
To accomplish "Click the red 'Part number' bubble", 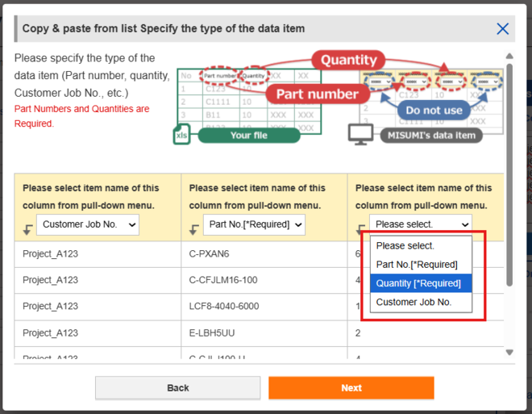I will [x=318, y=94].
